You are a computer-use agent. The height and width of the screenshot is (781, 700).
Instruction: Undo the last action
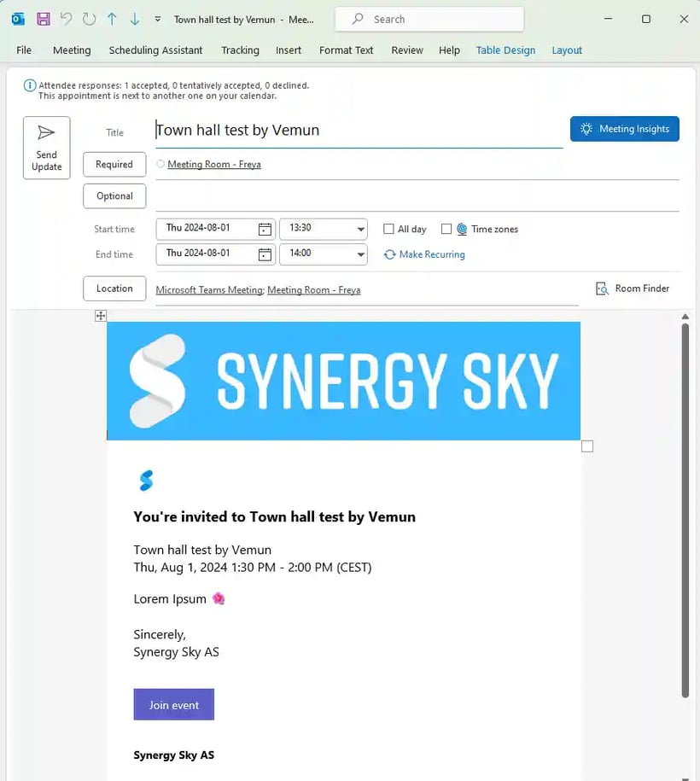66,19
